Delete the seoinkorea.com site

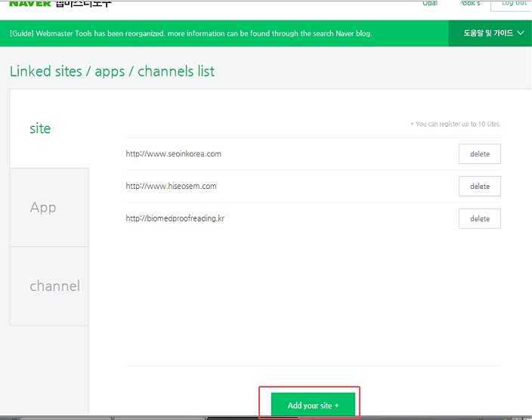coord(480,153)
